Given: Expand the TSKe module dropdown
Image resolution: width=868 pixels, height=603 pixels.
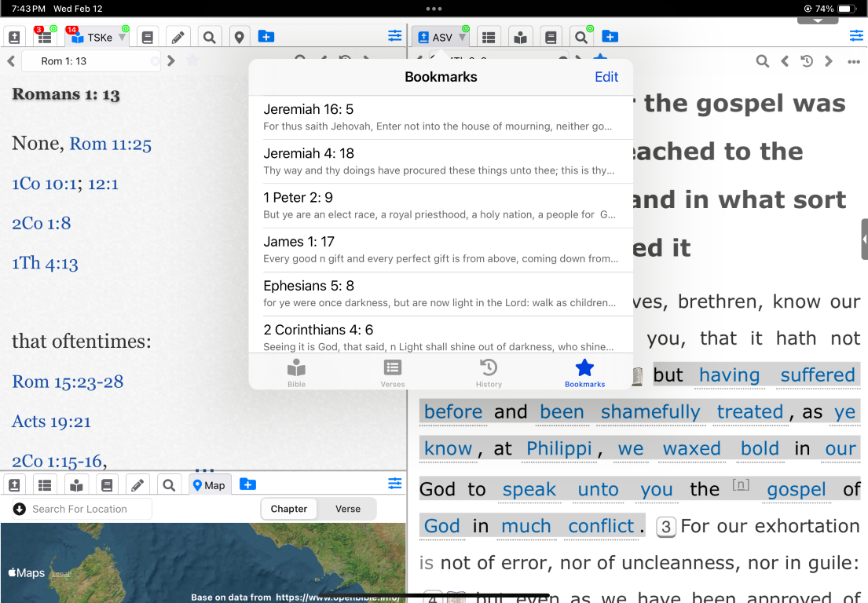Looking at the screenshot, I should click(122, 38).
